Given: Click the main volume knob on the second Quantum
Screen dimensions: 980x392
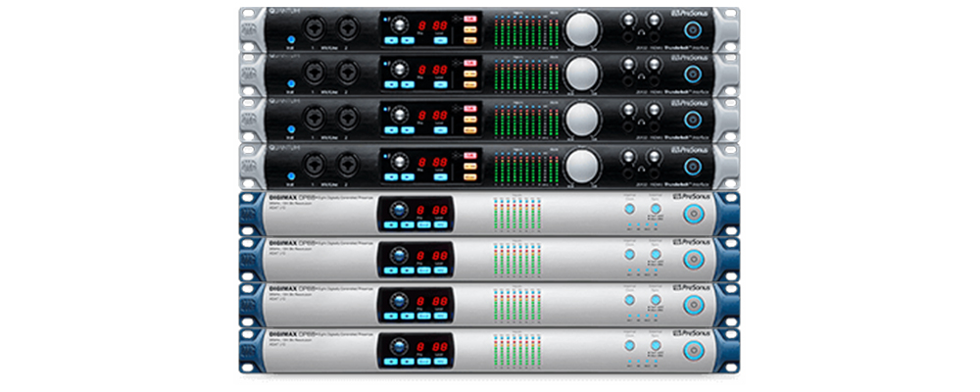Looking at the screenshot, I should (x=582, y=73).
